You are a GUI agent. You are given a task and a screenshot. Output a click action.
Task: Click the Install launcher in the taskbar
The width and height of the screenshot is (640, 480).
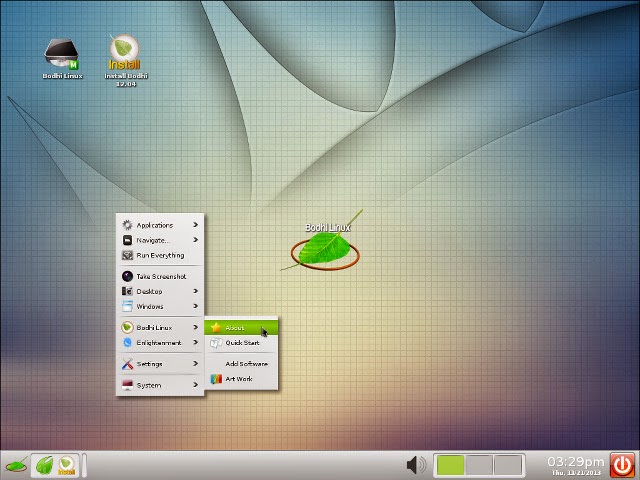pos(67,465)
